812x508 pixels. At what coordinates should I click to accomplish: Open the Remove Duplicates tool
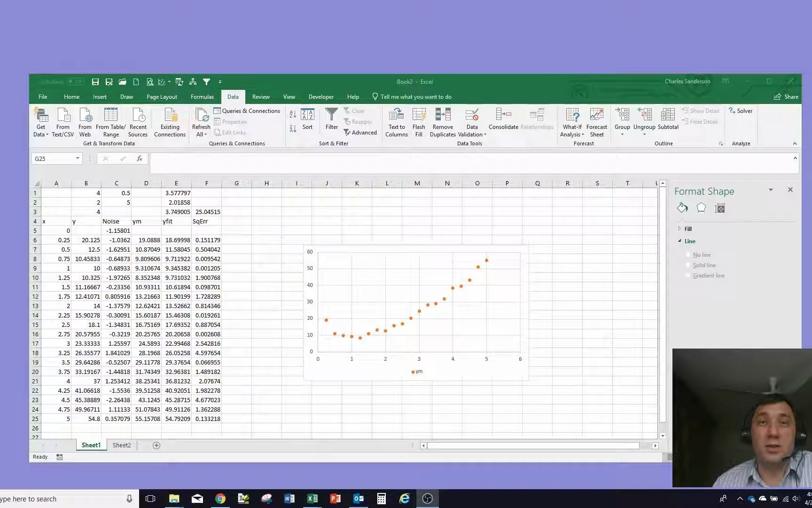click(x=442, y=122)
